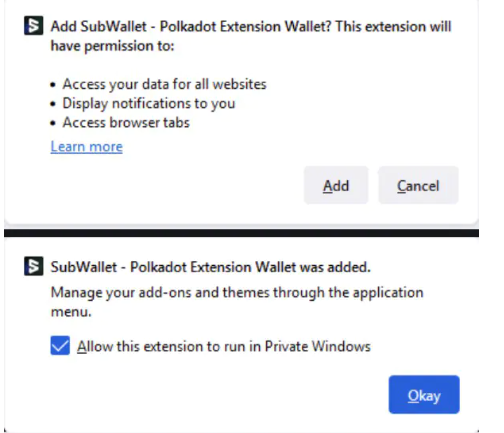Image resolution: width=504 pixels, height=433 pixels.
Task: Click the bullet dot before 'Access browser tabs'
Action: [x=53, y=123]
